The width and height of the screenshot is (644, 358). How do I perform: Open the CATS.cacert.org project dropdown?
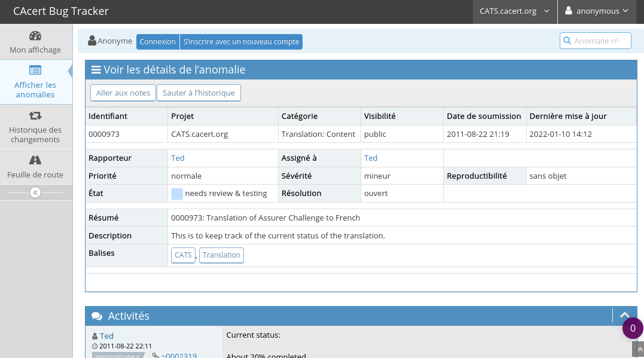514,11
